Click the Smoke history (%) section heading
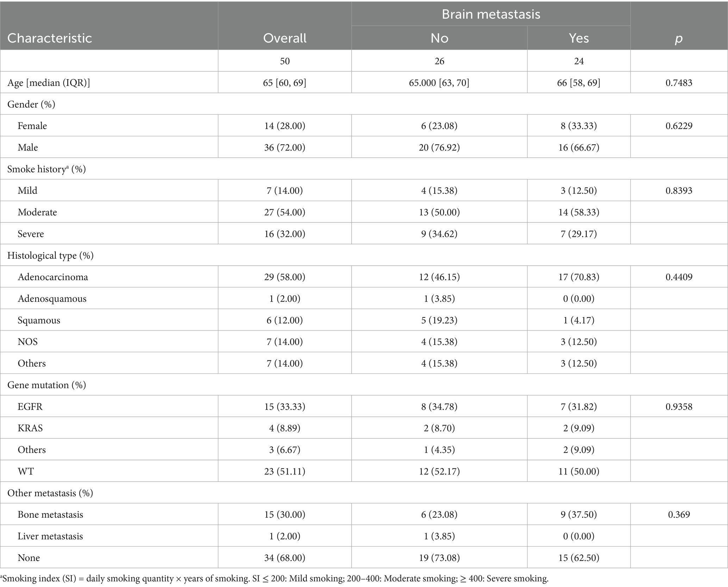Viewport: 728px width, 587px height. [46, 169]
